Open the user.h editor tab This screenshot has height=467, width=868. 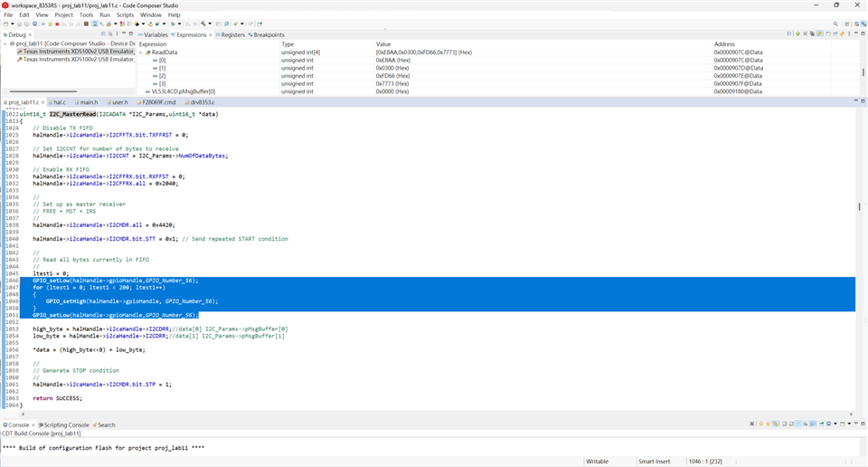118,102
